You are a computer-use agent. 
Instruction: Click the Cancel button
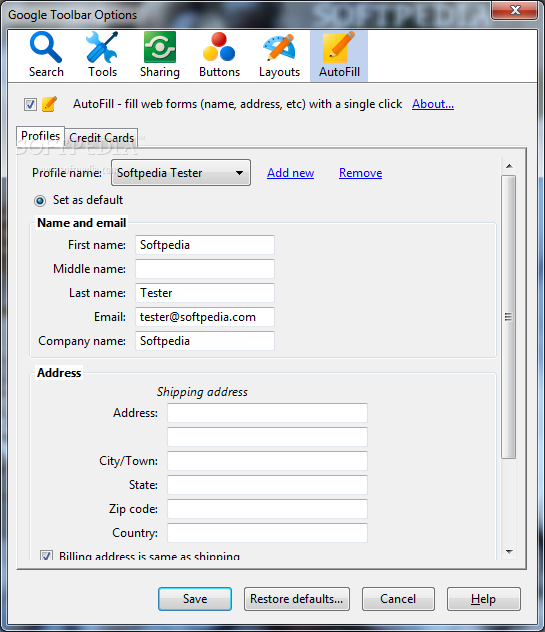pyautogui.click(x=398, y=599)
